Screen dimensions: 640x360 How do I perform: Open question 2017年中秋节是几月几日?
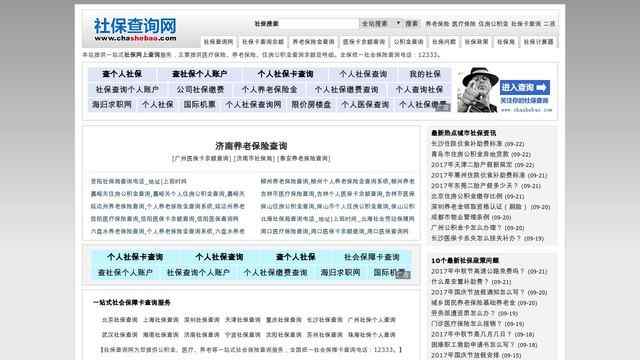pos(471,334)
